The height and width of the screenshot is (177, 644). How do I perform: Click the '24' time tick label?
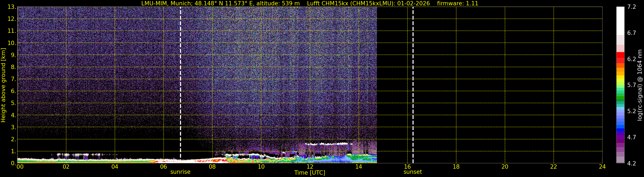click(603, 167)
